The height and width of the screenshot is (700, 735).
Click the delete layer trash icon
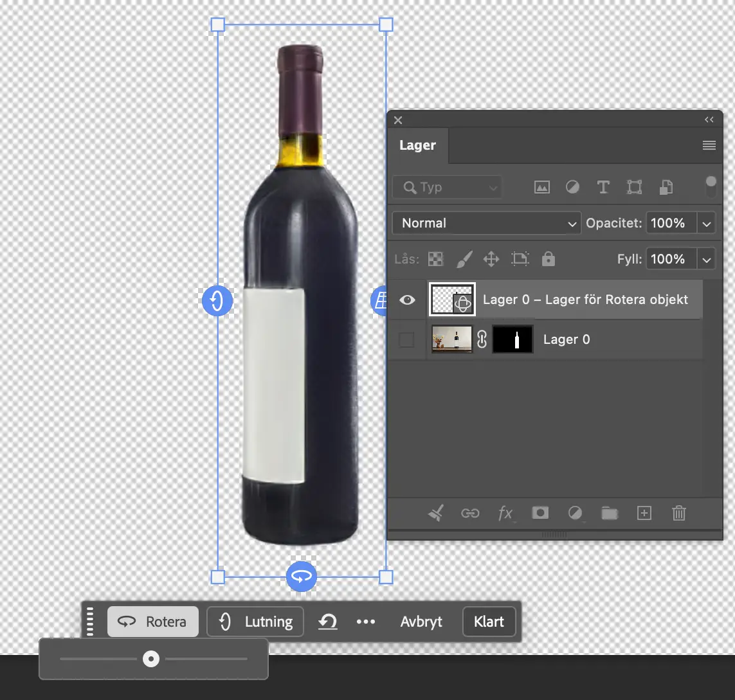pyautogui.click(x=678, y=513)
